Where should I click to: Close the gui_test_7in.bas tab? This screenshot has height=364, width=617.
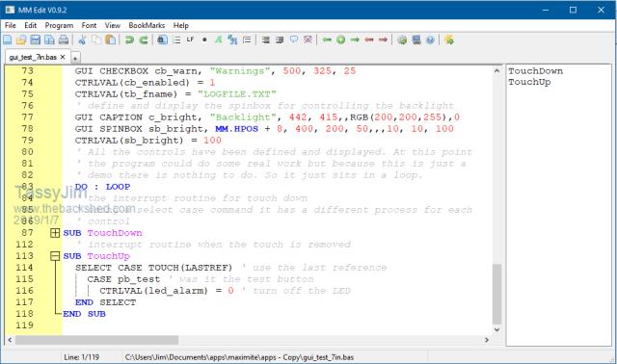click(63, 58)
